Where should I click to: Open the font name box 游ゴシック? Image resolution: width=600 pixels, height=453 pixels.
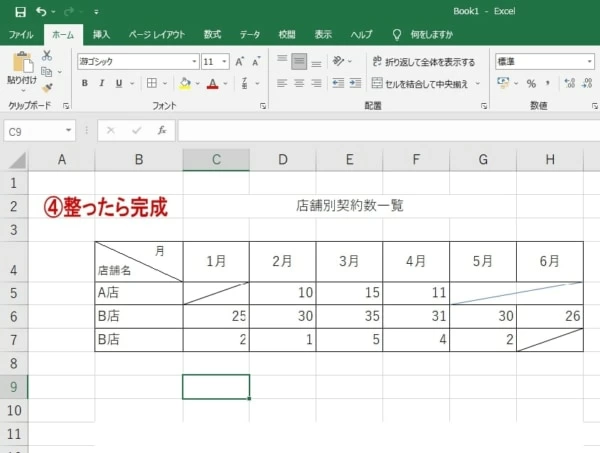[138, 62]
